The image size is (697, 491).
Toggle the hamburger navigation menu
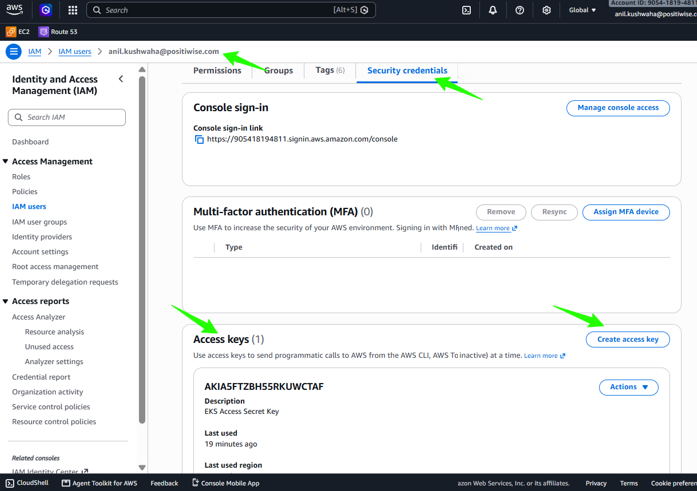point(13,52)
